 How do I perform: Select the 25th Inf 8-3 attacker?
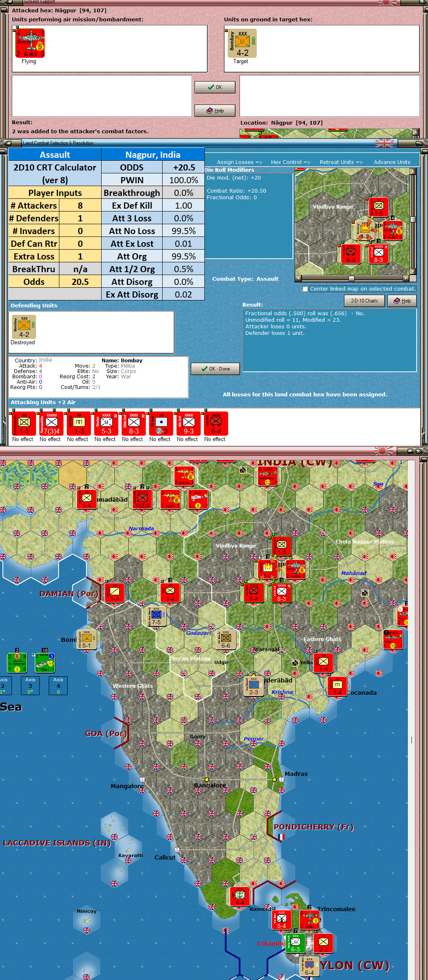click(134, 423)
